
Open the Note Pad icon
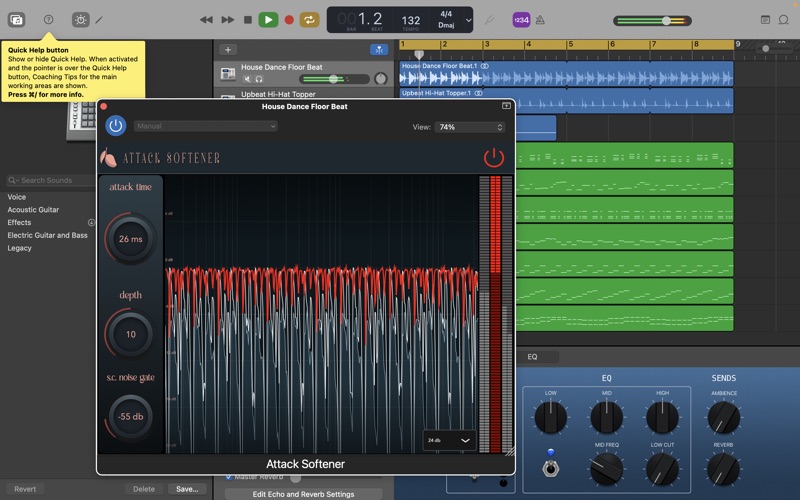click(x=765, y=20)
